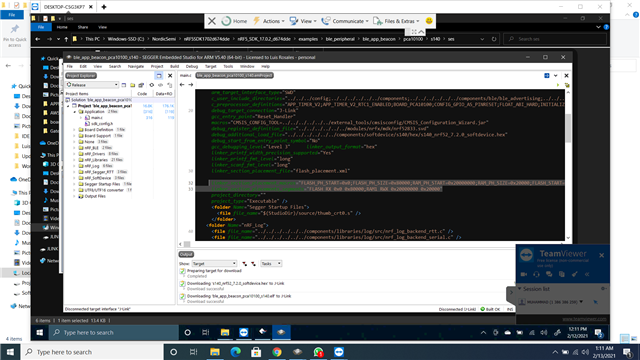Select main.c in the project tree
640x360 pixels.
[x=97, y=118]
